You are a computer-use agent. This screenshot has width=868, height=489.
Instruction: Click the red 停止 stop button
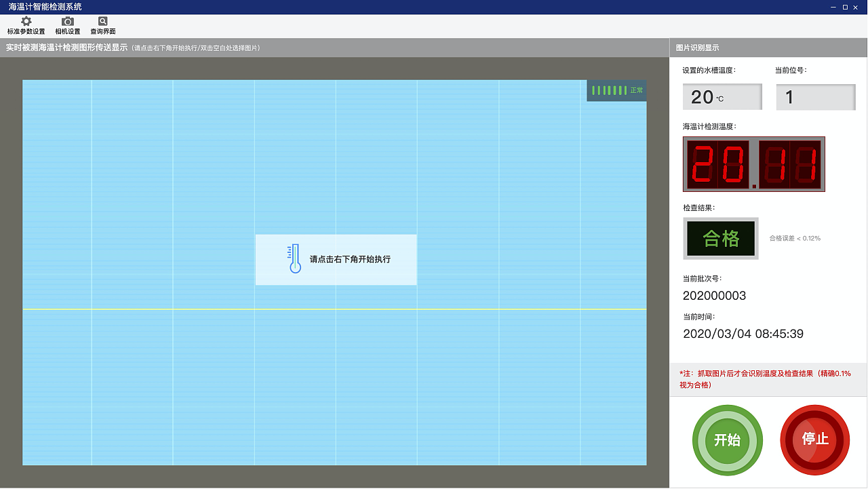point(815,440)
